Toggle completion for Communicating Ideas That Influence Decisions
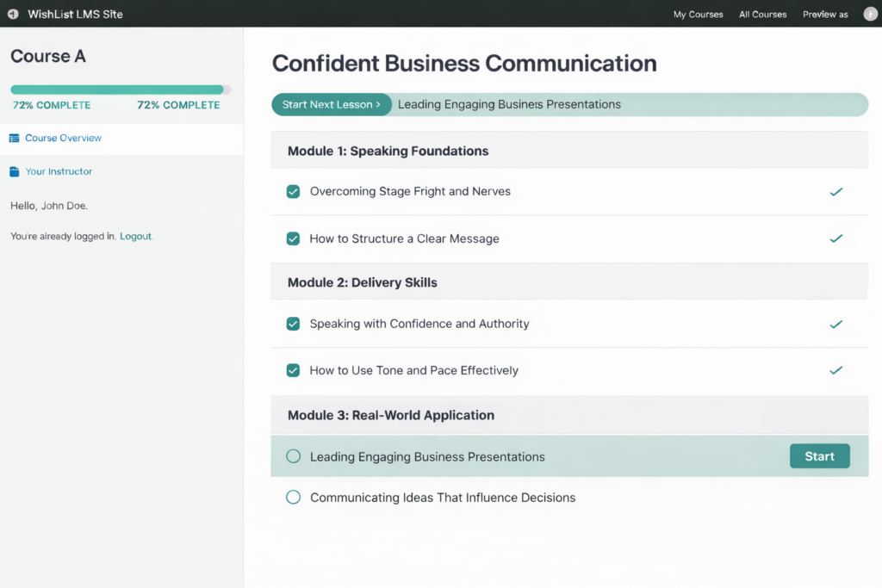The width and height of the screenshot is (882, 588). 293,498
